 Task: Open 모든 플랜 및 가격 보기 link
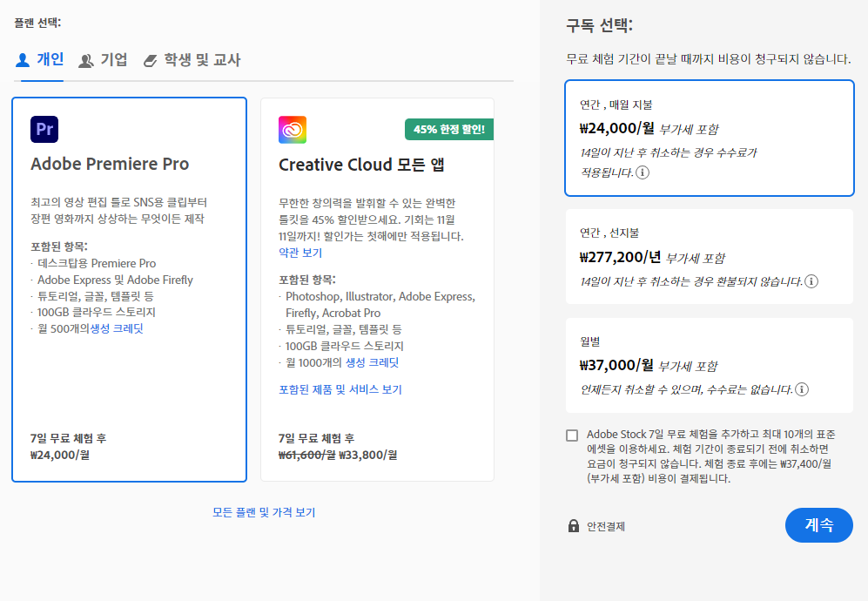[x=264, y=512]
